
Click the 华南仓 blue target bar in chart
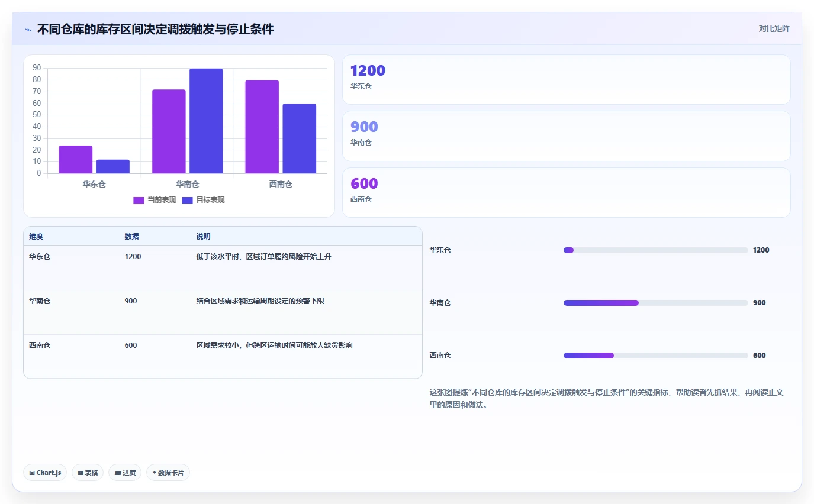click(x=206, y=121)
